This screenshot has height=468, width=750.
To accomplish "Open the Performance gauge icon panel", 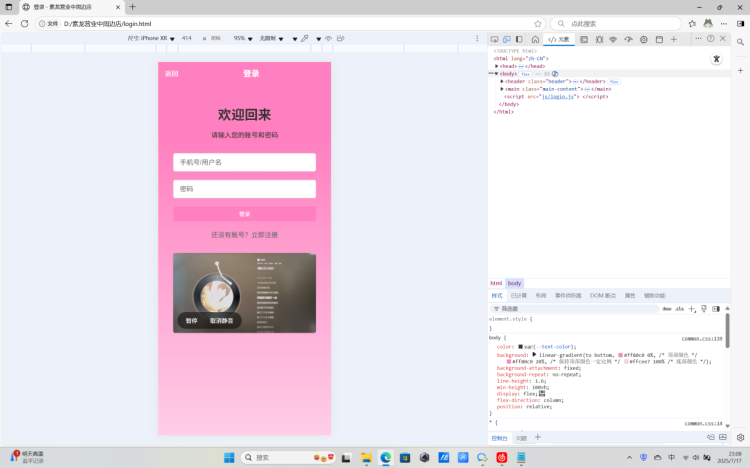I will (629, 39).
